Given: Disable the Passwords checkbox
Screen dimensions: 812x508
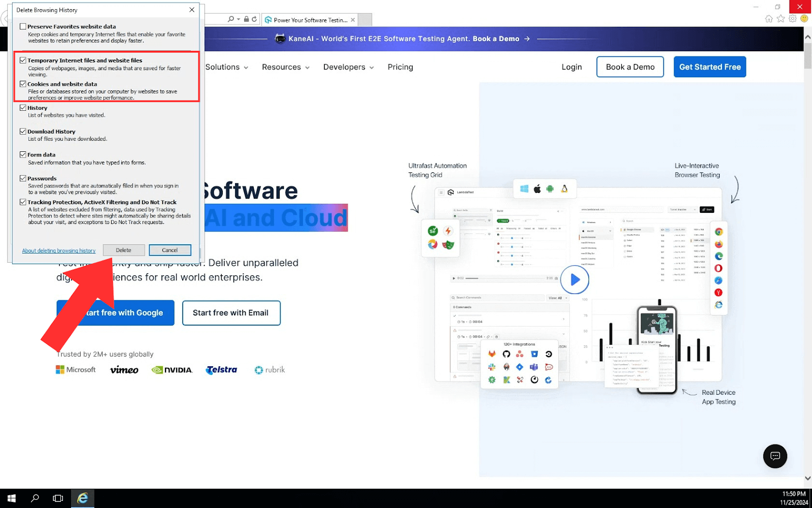Looking at the screenshot, I should click(23, 178).
